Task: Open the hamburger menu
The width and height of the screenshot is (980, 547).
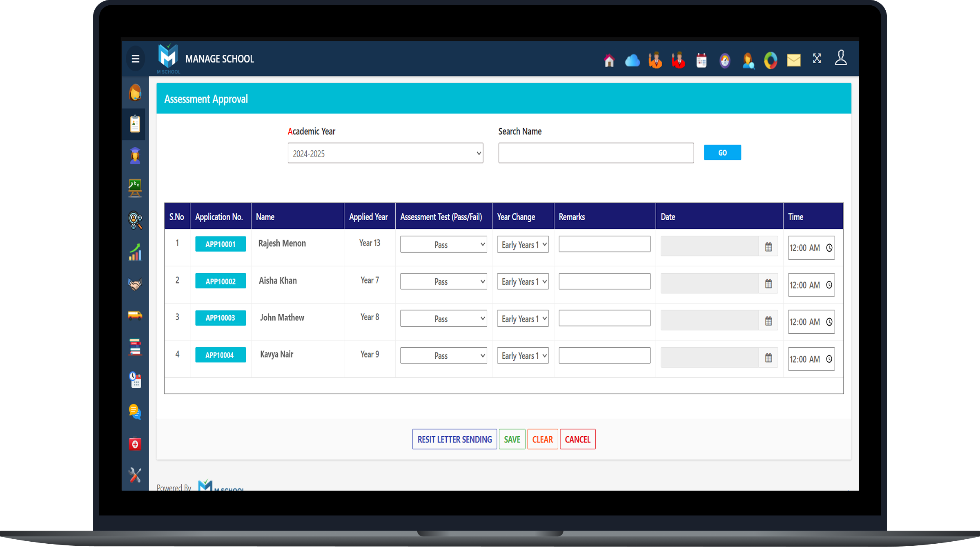Action: pos(136,59)
